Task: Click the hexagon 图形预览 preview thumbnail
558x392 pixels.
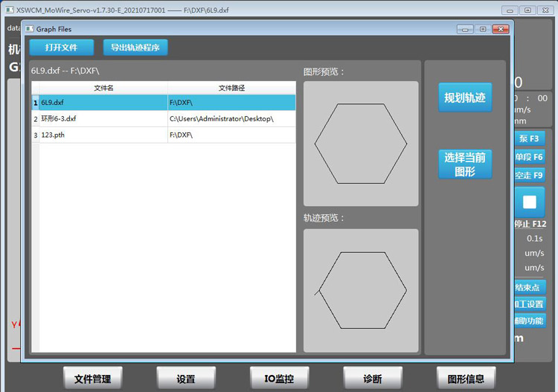Action: pos(361,144)
